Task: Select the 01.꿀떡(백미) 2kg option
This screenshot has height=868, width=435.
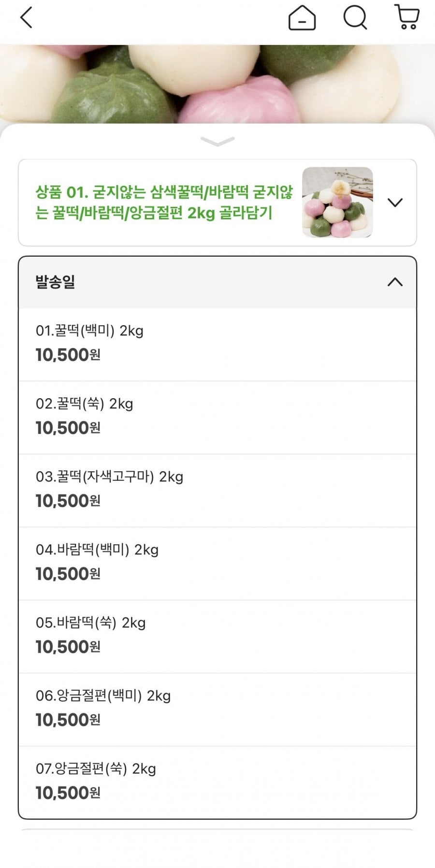Action: pyautogui.click(x=90, y=331)
